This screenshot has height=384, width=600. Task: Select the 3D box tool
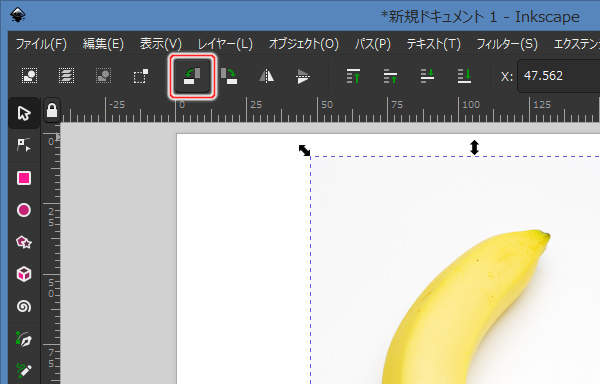coord(24,274)
